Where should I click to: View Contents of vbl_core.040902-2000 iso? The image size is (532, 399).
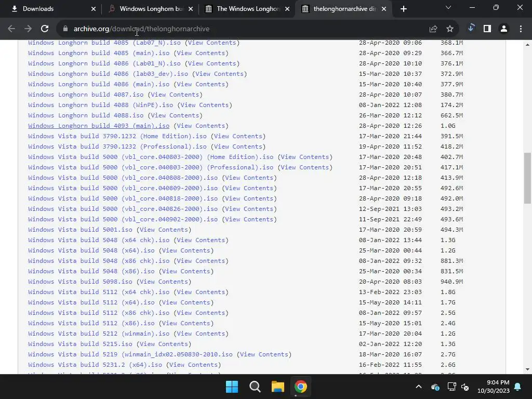pos(249,220)
